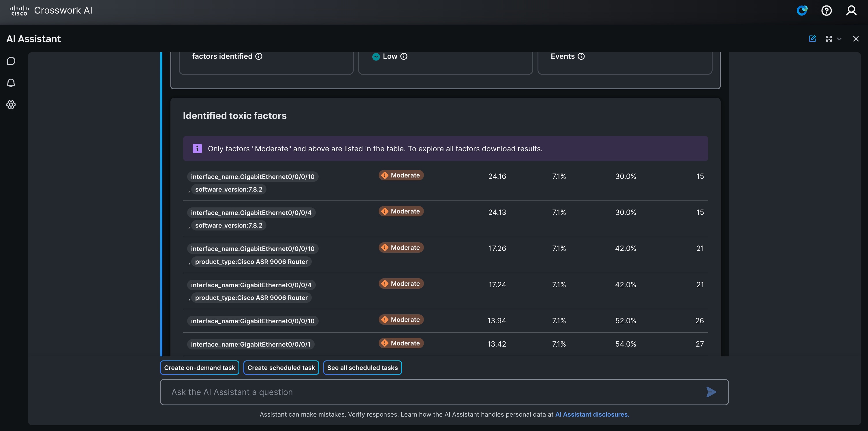Open the chat conversations sidebar icon
This screenshot has width=868, height=431.
click(11, 61)
